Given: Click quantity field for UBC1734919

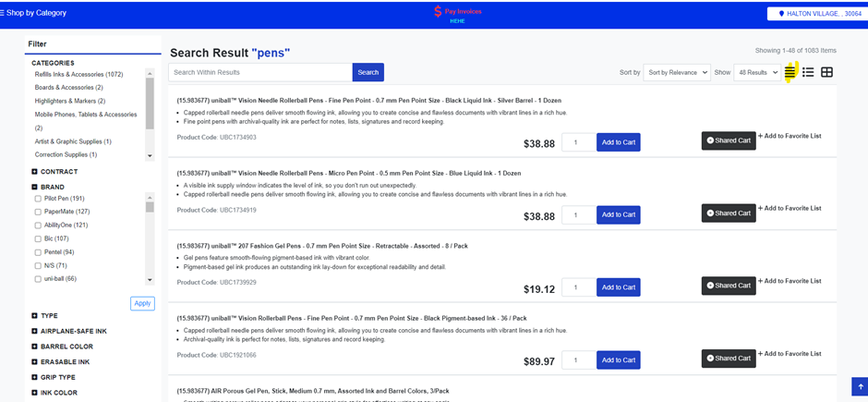Looking at the screenshot, I should pyautogui.click(x=579, y=214).
